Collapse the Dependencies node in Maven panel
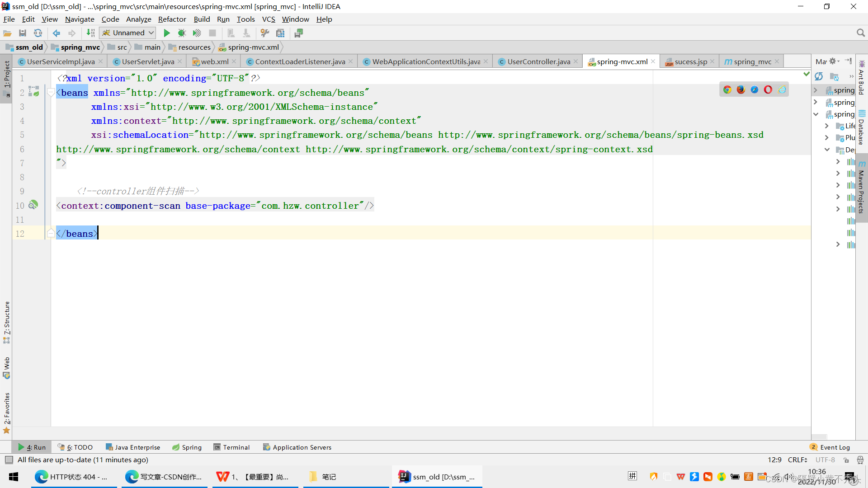 click(x=827, y=150)
